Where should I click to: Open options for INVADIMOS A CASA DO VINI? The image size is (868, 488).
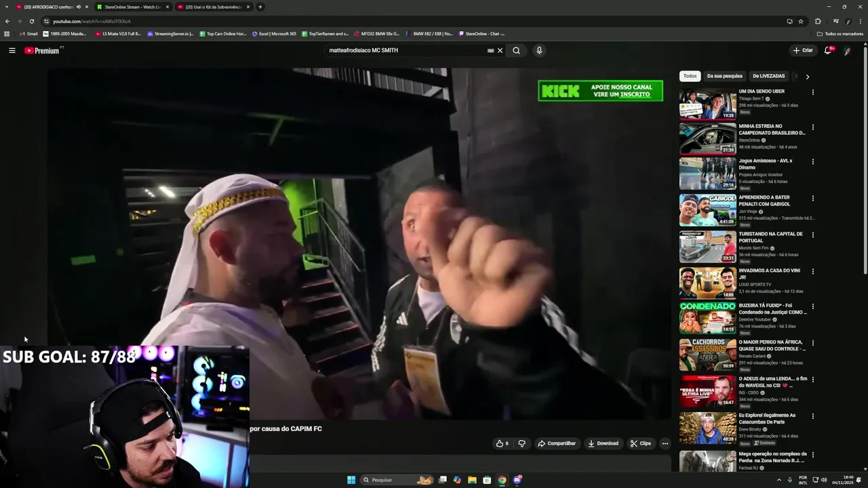[812, 272]
